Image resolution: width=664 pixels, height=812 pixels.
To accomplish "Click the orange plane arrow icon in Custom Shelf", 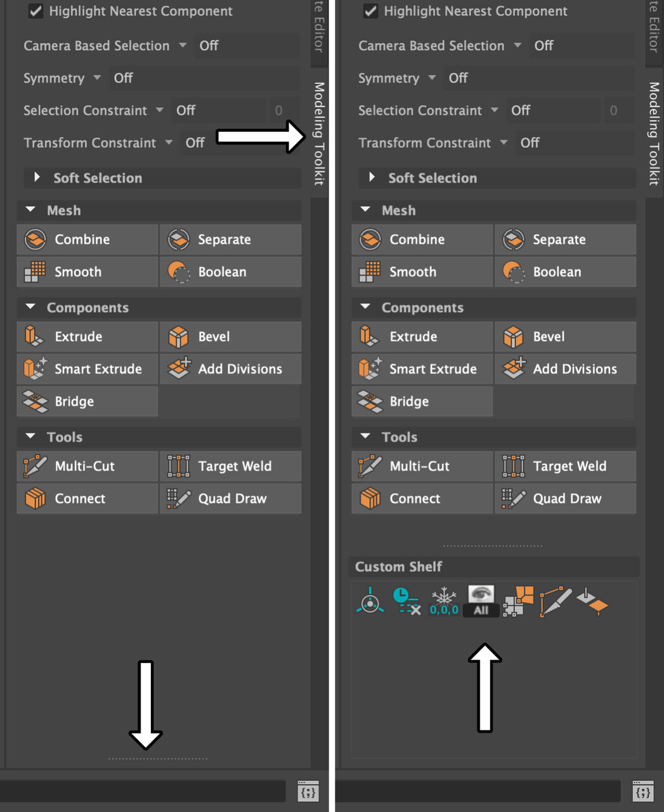I will (x=592, y=600).
